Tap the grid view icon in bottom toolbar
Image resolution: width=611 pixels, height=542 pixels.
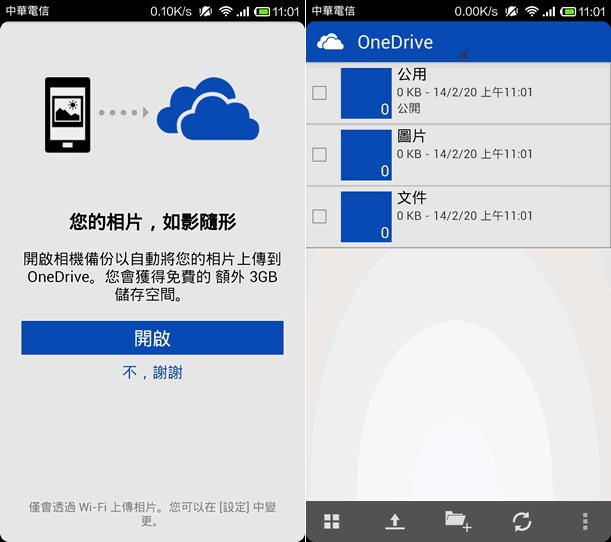[x=332, y=521]
